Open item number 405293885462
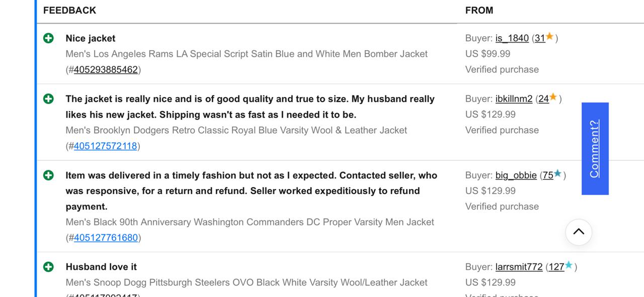 pos(106,69)
